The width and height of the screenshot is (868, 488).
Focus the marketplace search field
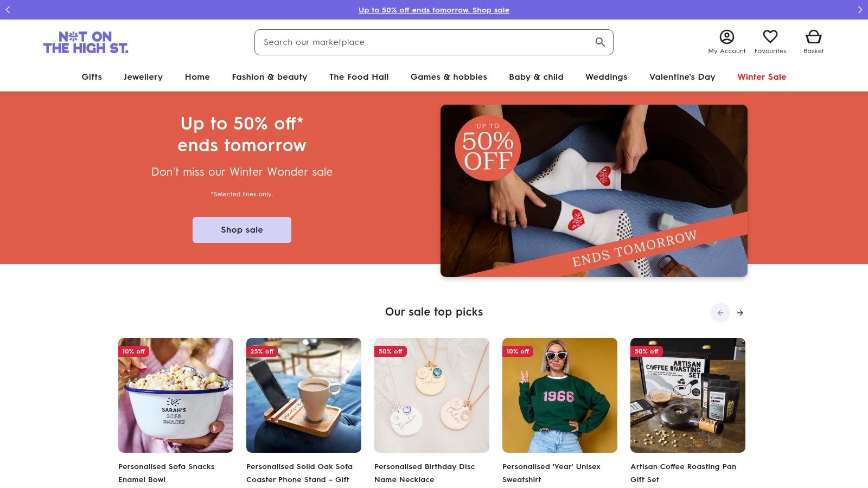pos(423,42)
